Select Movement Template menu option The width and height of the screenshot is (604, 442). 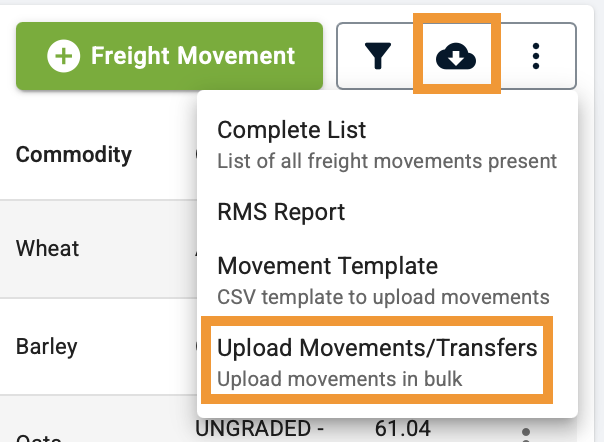(387, 280)
